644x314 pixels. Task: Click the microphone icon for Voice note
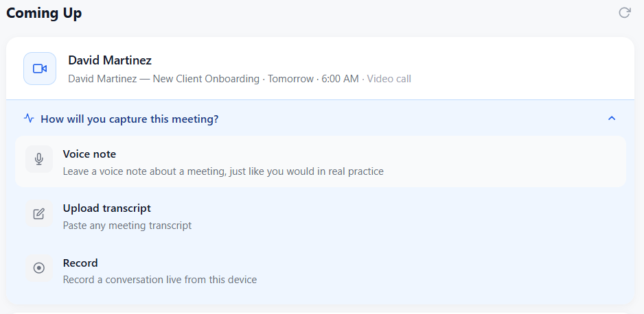point(39,159)
